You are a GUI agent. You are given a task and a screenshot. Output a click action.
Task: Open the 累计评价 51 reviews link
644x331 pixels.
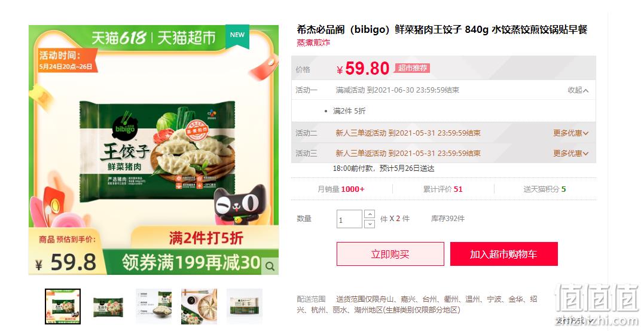pyautogui.click(x=442, y=189)
